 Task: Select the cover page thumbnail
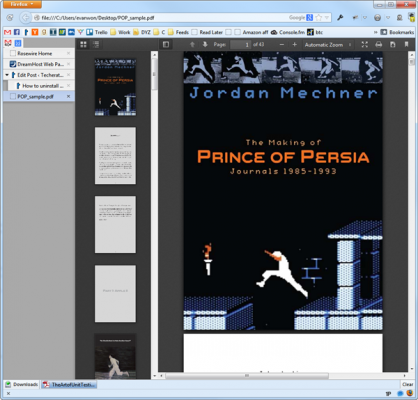point(115,87)
